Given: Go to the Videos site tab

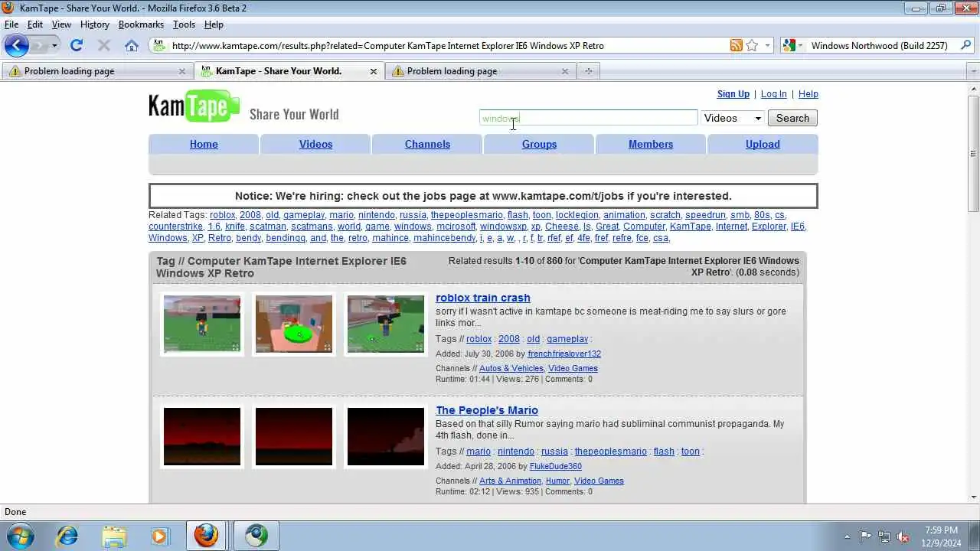Looking at the screenshot, I should (315, 144).
